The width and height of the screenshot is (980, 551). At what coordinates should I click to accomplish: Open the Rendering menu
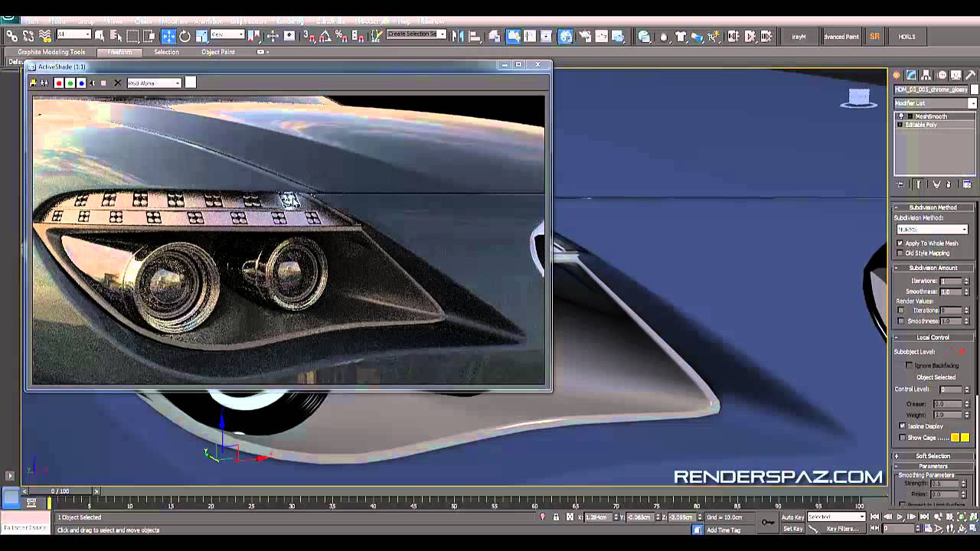pos(289,21)
